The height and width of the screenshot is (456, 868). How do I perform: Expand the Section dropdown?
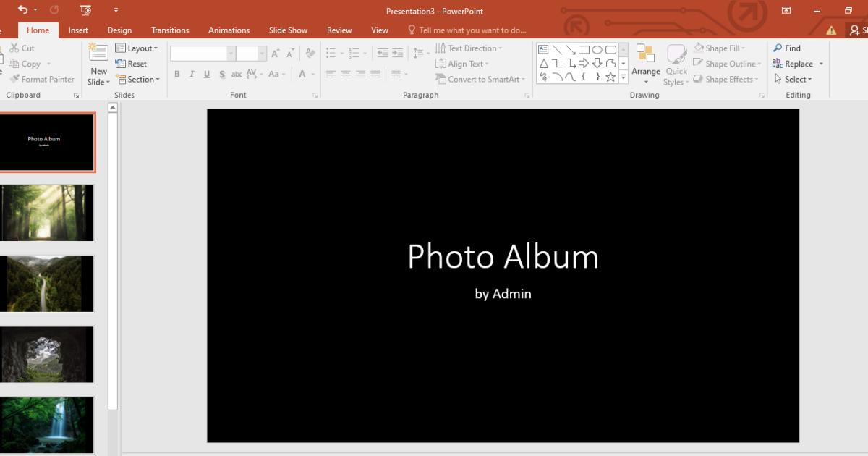tap(139, 80)
